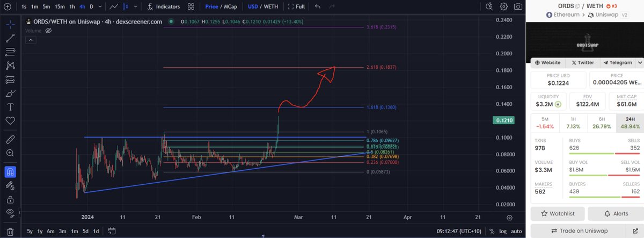Collapse the indicator legend chevron

tap(31, 40)
